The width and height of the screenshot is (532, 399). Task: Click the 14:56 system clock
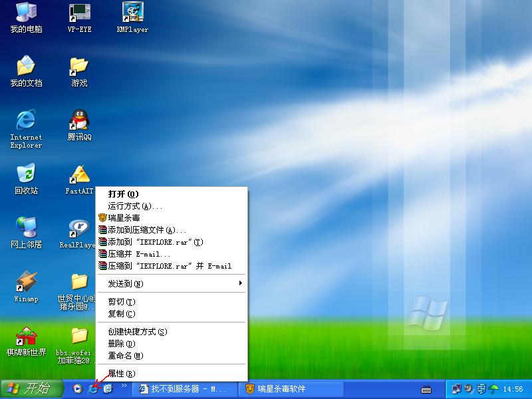pos(513,389)
